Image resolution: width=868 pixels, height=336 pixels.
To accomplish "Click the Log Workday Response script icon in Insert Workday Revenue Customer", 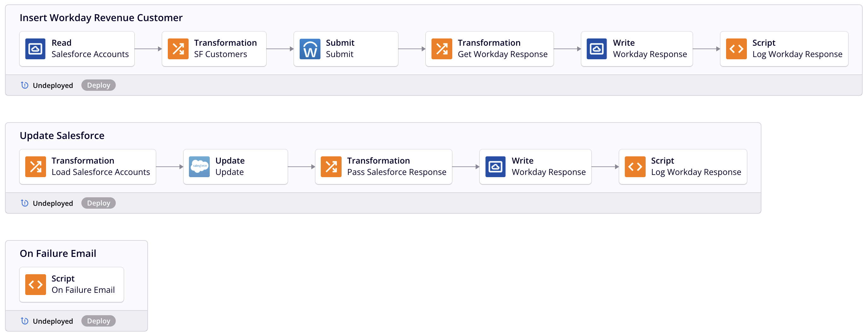I will point(736,49).
